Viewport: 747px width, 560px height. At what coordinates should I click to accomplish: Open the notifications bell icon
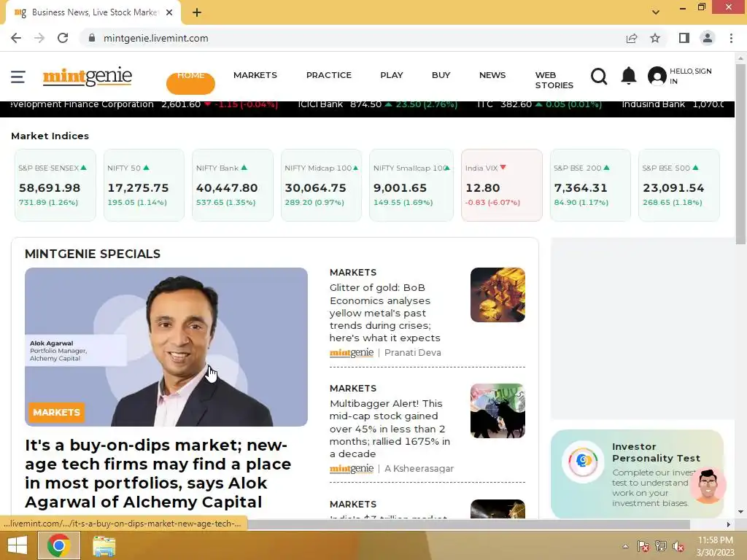coord(629,76)
